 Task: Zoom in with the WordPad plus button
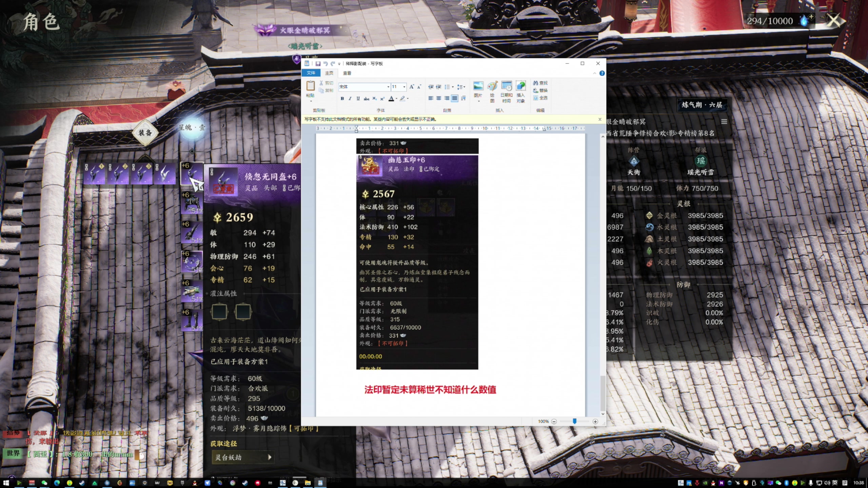tap(595, 422)
